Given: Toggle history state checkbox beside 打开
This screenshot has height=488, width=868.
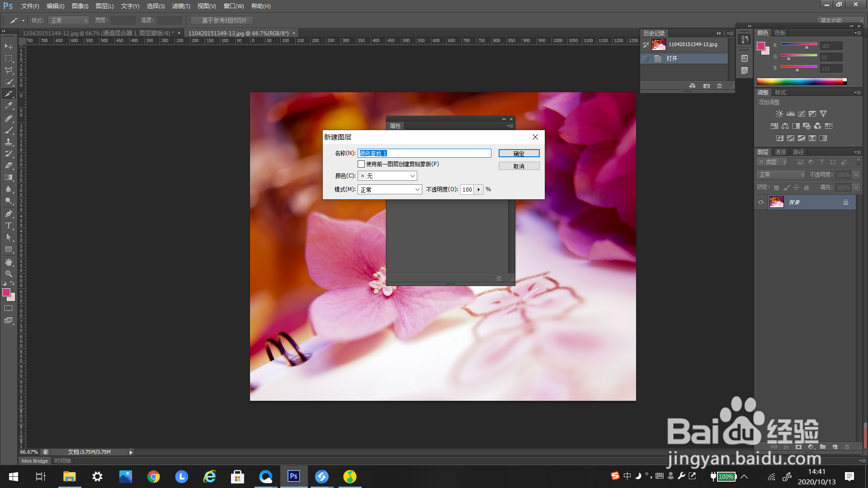Looking at the screenshot, I should point(646,59).
